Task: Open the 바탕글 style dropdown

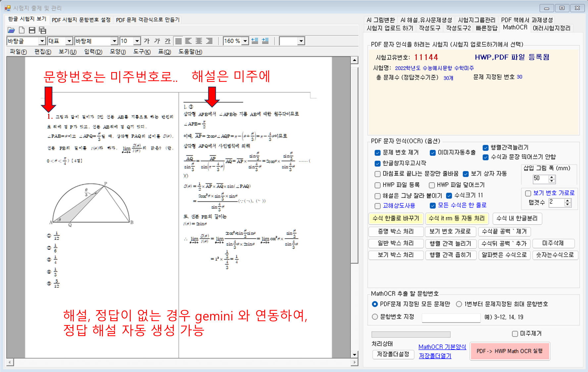Action: 42,41
